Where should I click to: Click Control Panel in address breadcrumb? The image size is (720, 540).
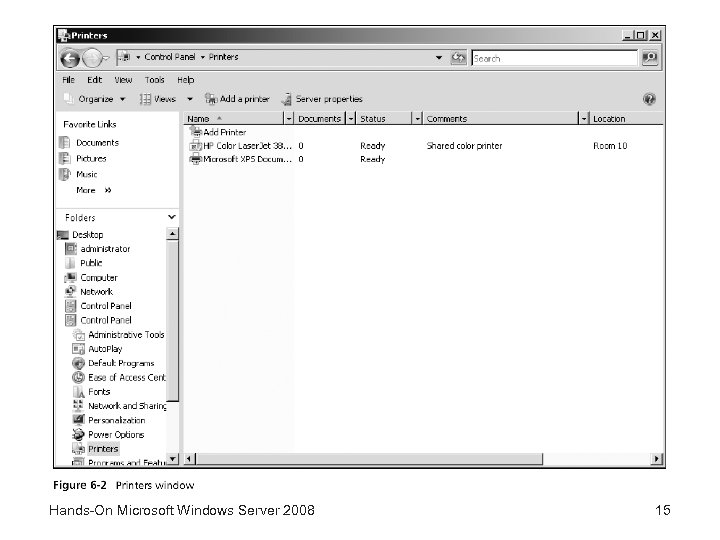(169, 57)
